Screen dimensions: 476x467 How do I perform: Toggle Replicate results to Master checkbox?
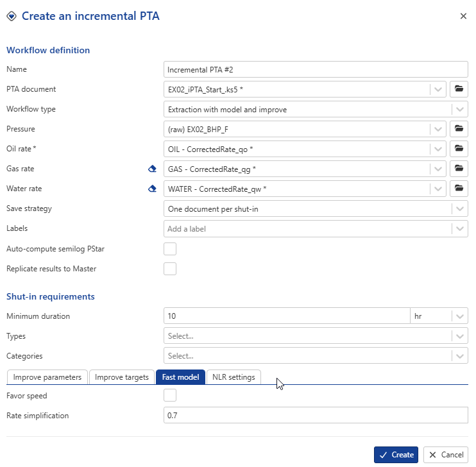pyautogui.click(x=170, y=269)
